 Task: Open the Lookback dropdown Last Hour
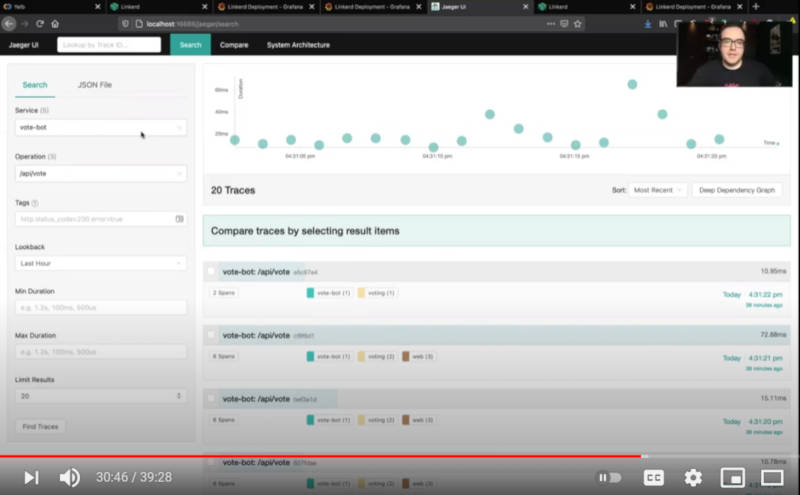pyautogui.click(x=101, y=263)
